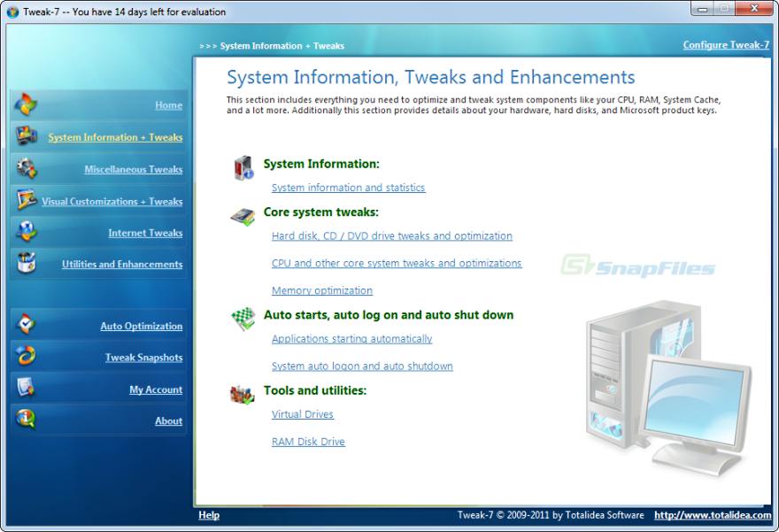Image resolution: width=779 pixels, height=532 pixels.
Task: Click the Internet Tweaks globe icon
Action: pyautogui.click(x=26, y=231)
